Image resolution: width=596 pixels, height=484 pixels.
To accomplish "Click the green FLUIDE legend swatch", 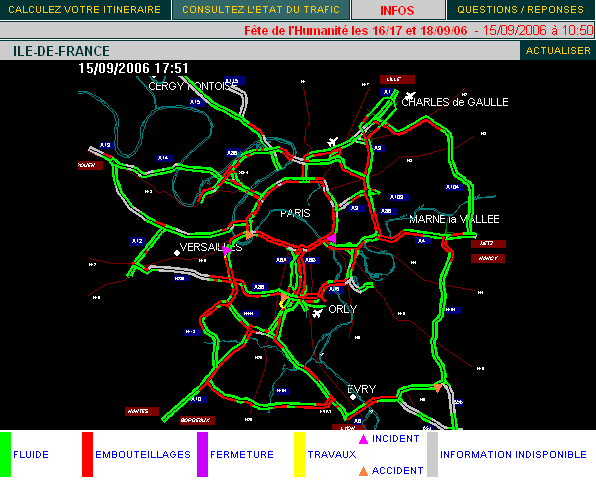I will click(x=5, y=454).
